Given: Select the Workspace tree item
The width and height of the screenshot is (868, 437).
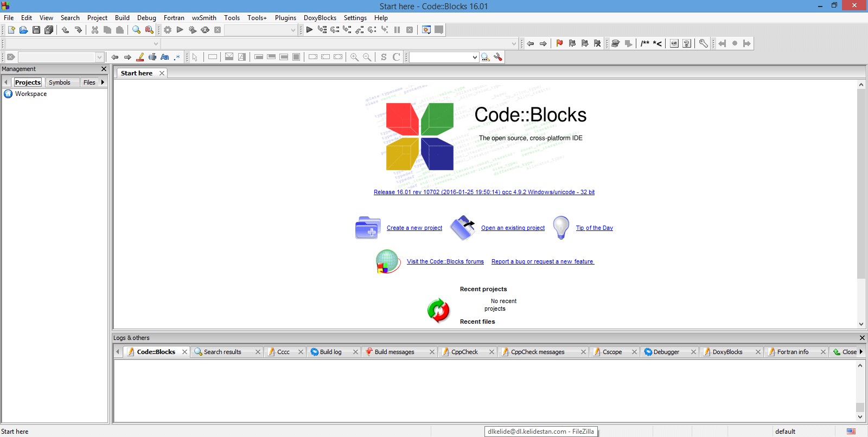Looking at the screenshot, I should point(31,94).
